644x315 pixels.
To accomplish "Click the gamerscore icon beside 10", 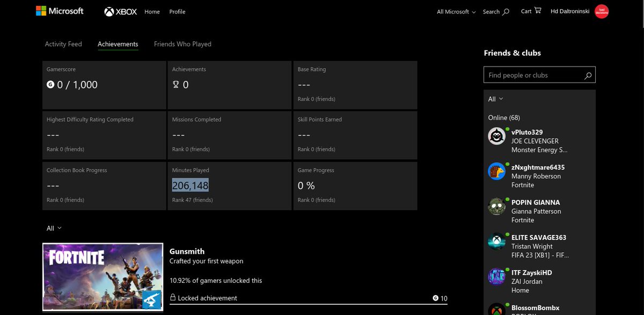I will [435, 298].
